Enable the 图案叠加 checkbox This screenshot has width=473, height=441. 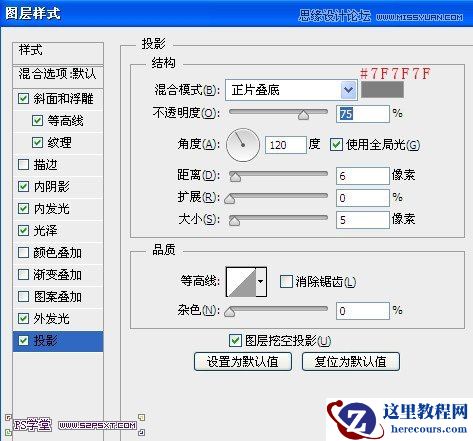tap(23, 297)
